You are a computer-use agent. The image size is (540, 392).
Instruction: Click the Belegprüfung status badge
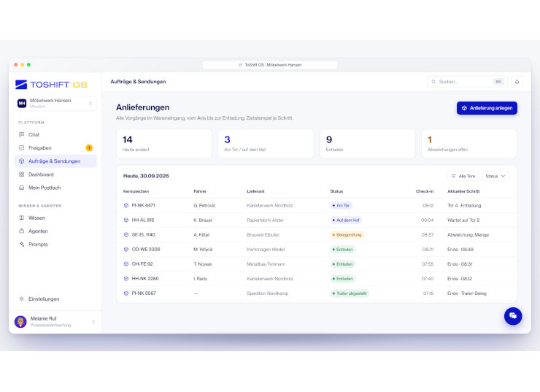347,234
